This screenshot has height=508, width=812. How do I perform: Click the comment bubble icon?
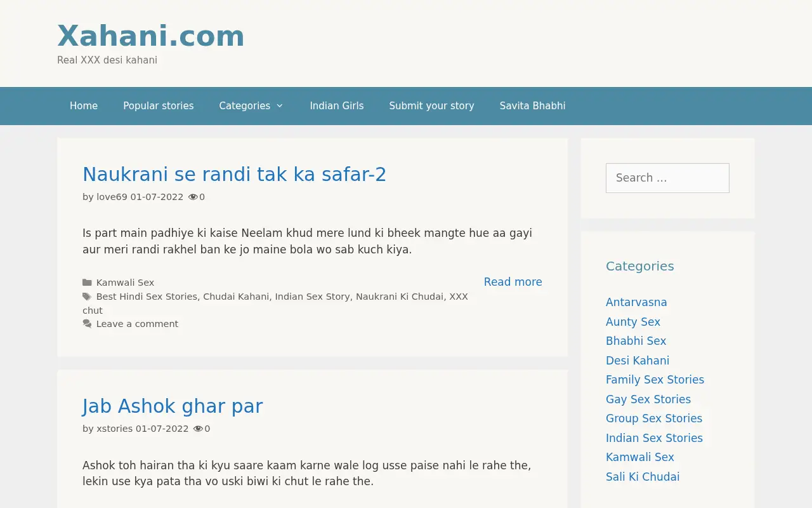(x=87, y=324)
